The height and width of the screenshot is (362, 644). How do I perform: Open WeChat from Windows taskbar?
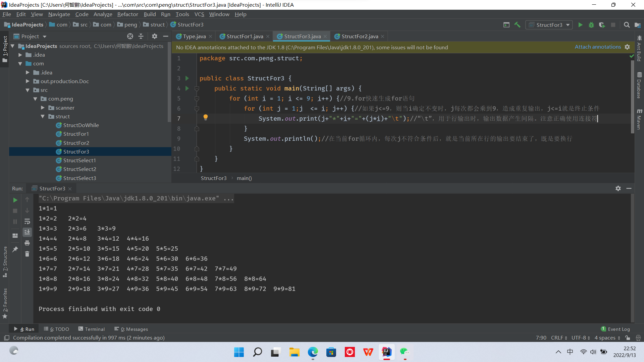pos(405,352)
